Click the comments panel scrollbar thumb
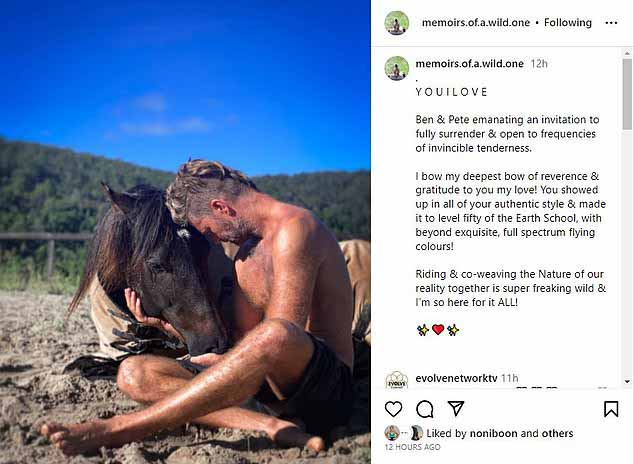This screenshot has height=464, width=634. click(627, 94)
